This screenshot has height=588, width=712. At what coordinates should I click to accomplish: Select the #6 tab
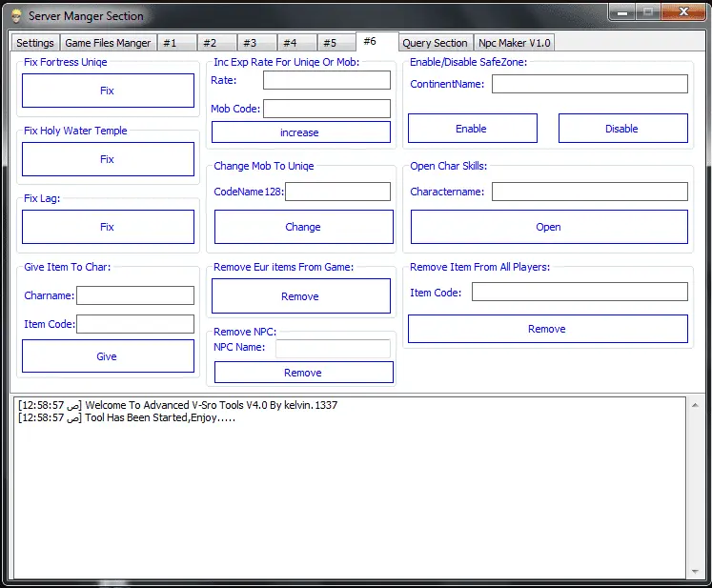tap(376, 41)
